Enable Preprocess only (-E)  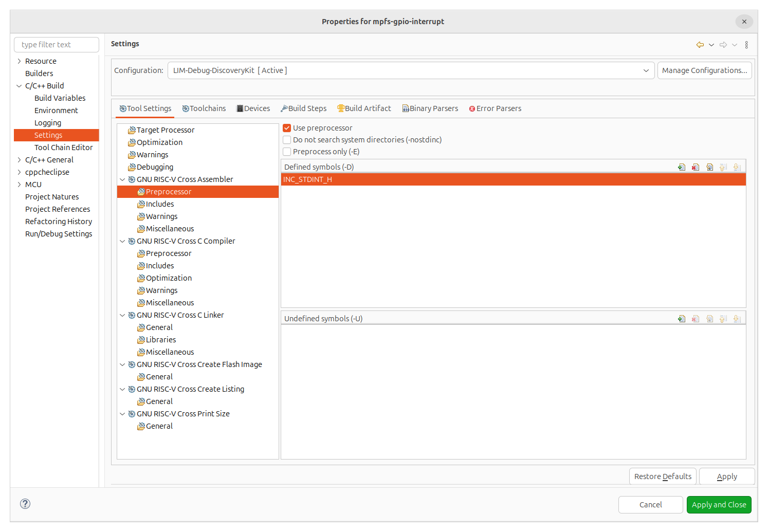286,151
